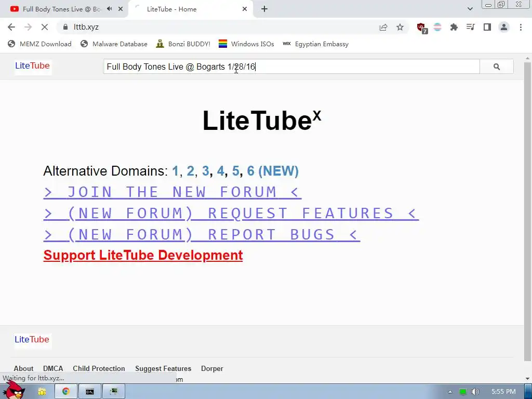Open the Windows ISOs bookmark

click(246, 44)
